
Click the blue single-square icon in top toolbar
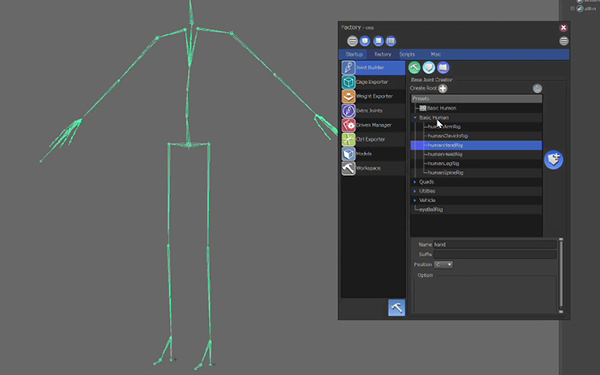[x=378, y=41]
